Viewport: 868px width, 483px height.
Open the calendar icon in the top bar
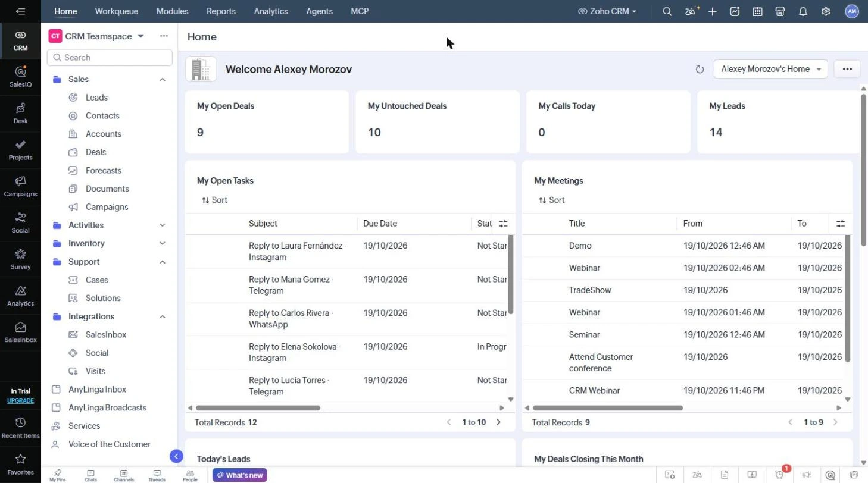[757, 11]
